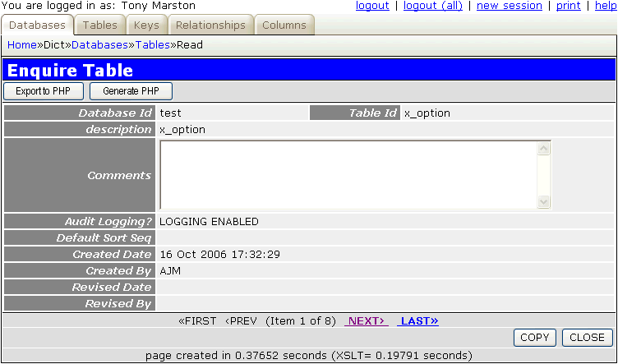The image size is (618, 364).
Task: Jump to LAST item in pagination
Action: (x=418, y=321)
